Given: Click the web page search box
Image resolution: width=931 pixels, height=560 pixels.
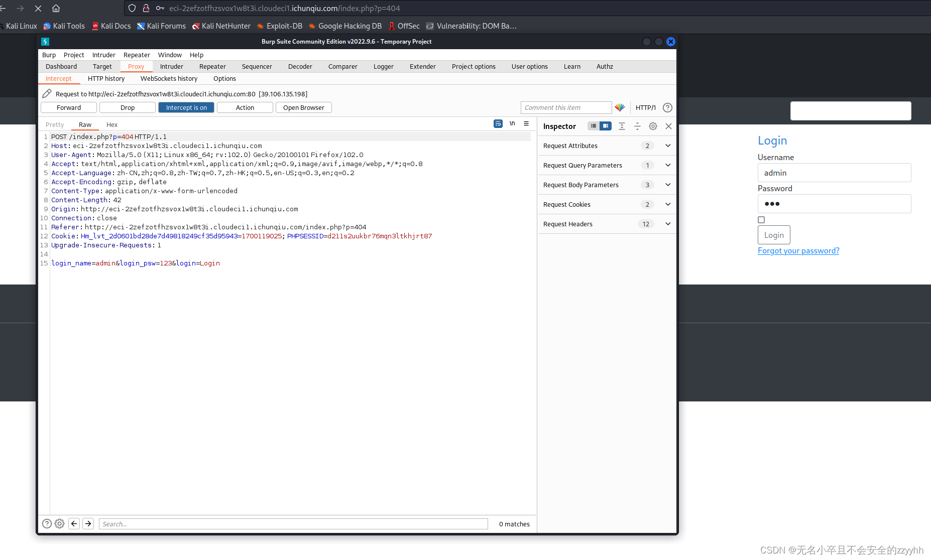Looking at the screenshot, I should click(851, 111).
